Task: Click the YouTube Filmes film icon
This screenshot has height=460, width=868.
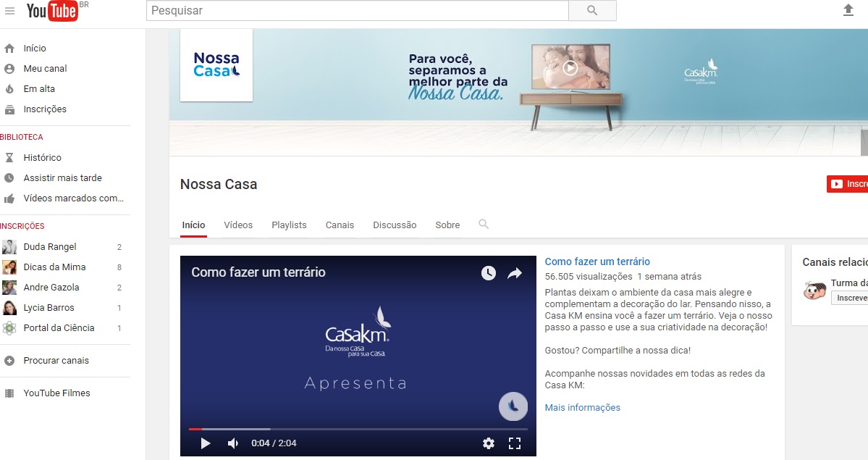Action: [9, 393]
